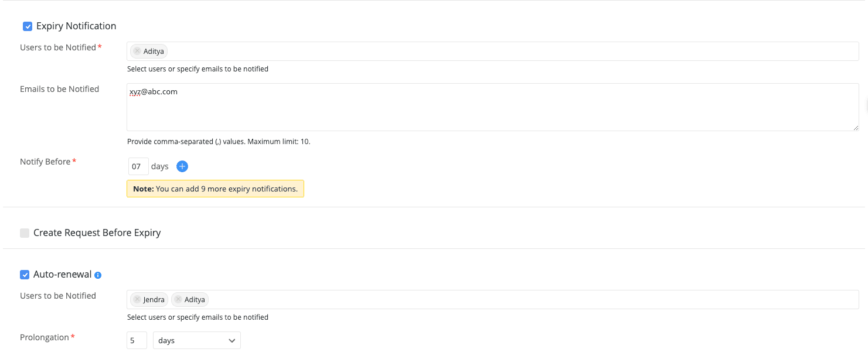Click the red asterisk beside Notify Before
Screen dimensions: 868x359
[x=74, y=161]
